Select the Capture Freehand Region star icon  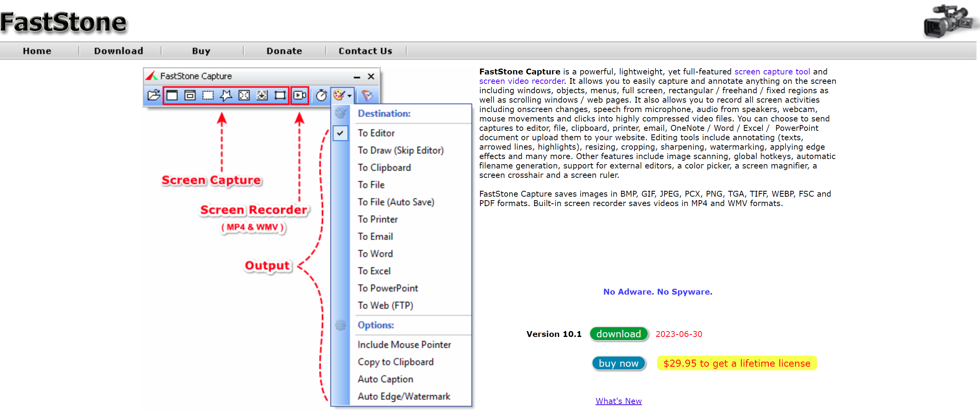point(226,95)
